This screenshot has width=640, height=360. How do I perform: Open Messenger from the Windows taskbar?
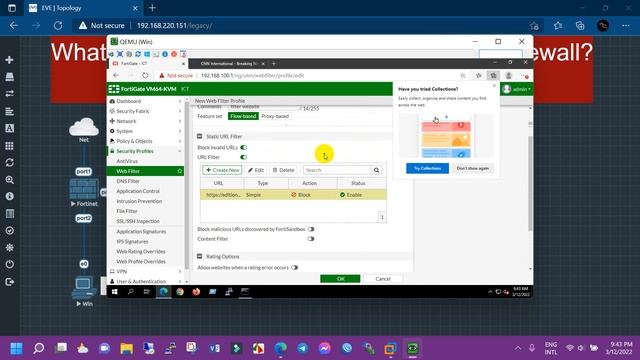pyautogui.click(x=324, y=348)
